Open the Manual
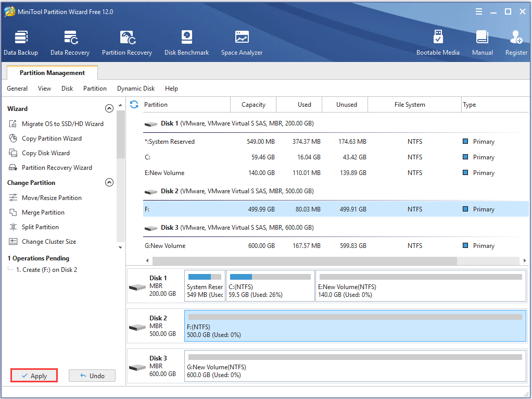This screenshot has height=399, width=532. tap(482, 43)
